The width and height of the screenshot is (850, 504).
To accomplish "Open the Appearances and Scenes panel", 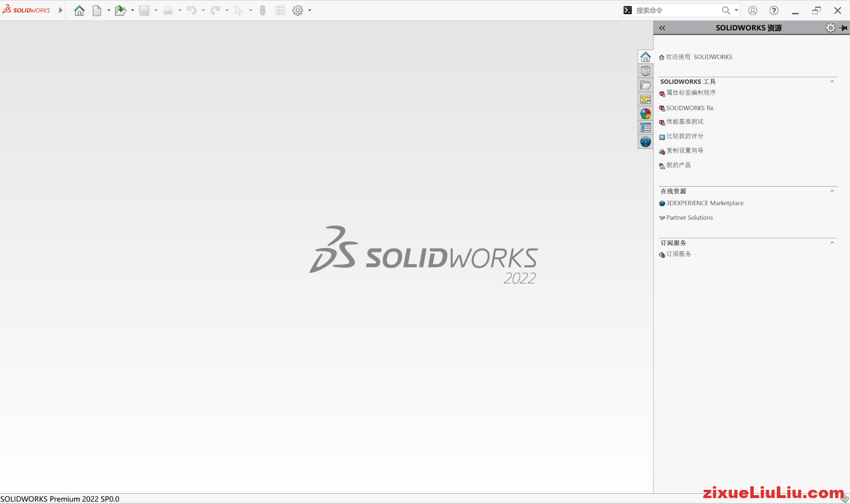I will click(645, 113).
